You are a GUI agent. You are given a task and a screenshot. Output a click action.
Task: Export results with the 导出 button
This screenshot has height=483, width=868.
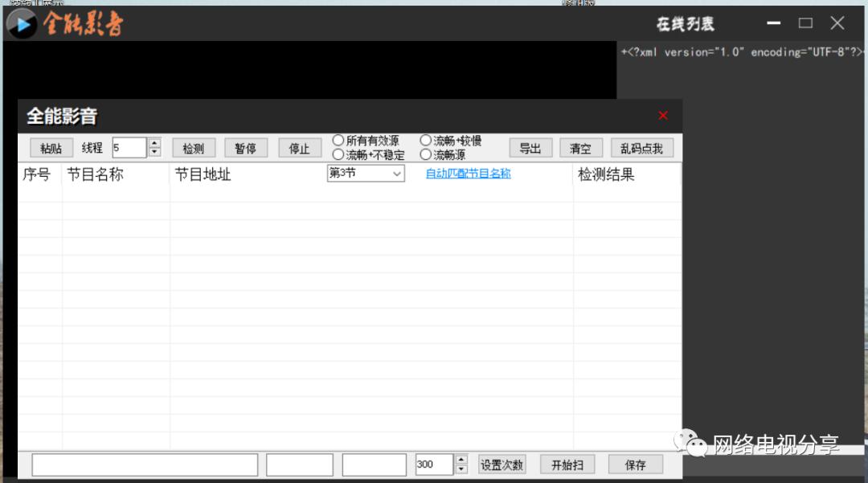click(530, 149)
